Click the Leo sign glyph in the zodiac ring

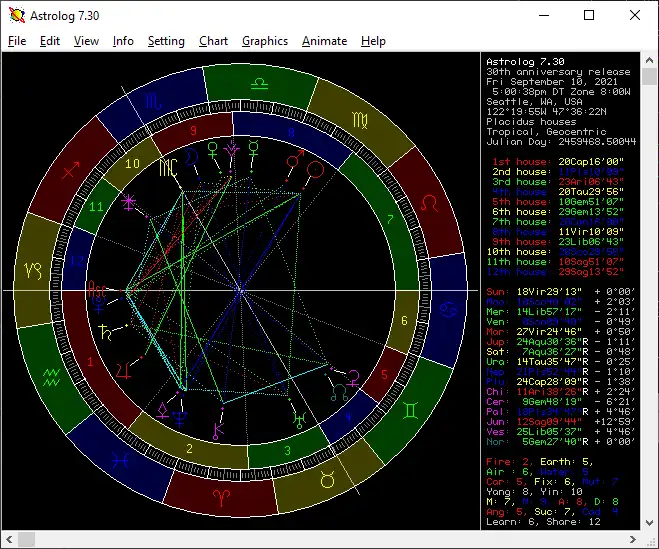pos(429,203)
